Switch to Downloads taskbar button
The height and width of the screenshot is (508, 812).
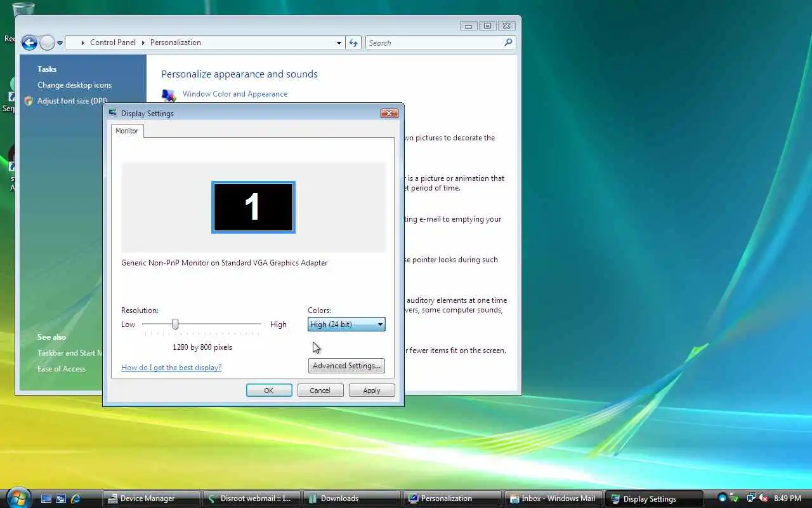point(353,498)
